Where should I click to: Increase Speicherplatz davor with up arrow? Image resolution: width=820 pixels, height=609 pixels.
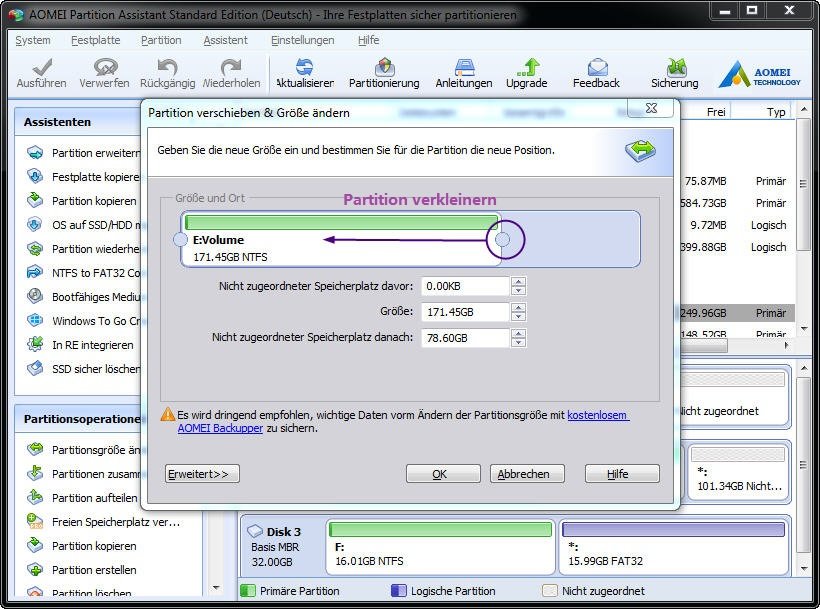[x=518, y=282]
